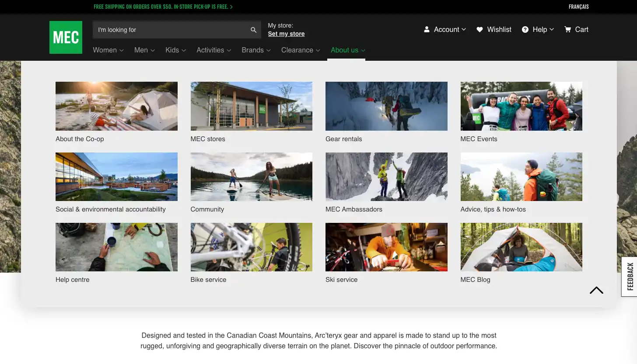Expand the Activities menu
Viewport: 637px width, 364px height.
pyautogui.click(x=213, y=50)
